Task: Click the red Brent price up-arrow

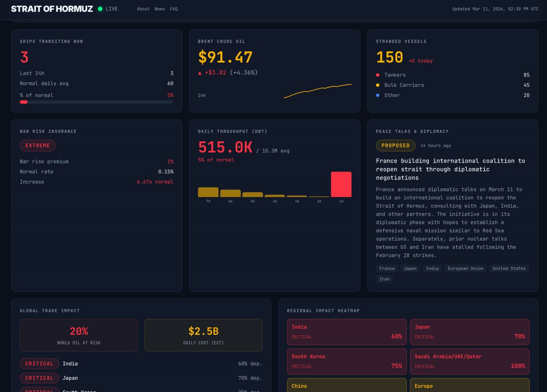Action: (x=200, y=73)
